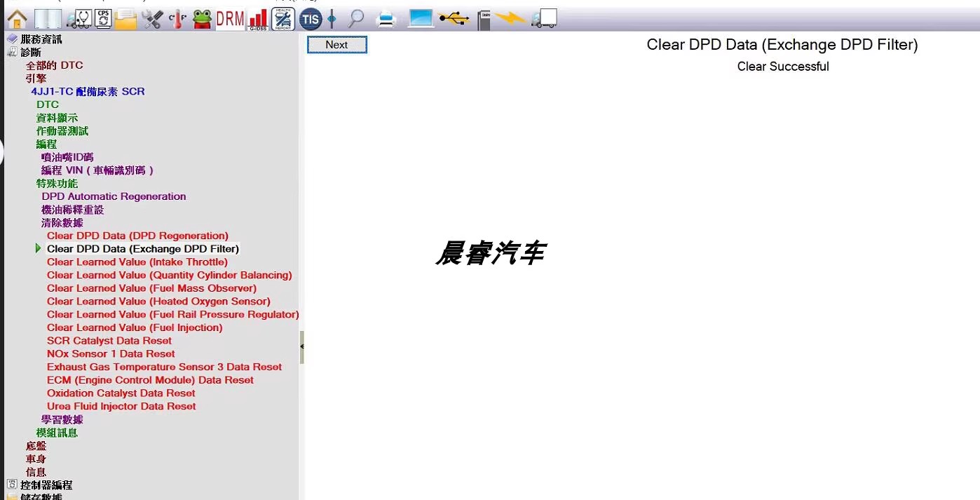Open DPD Automatic Regeneration
980x500 pixels.
coord(114,196)
